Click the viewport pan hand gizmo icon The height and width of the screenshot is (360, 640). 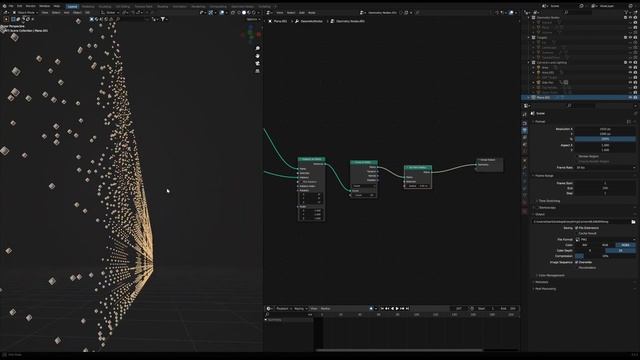258,56
